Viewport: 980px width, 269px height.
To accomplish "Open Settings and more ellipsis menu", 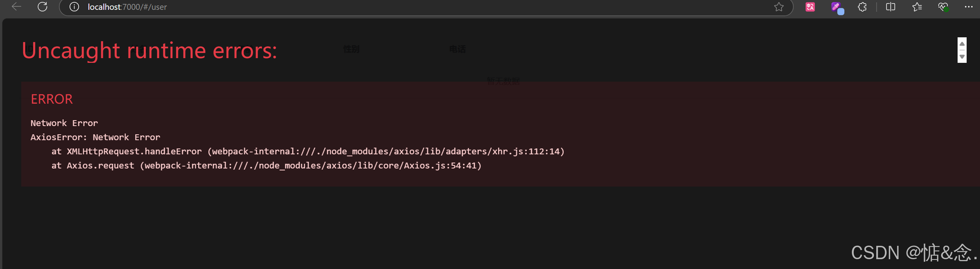I will [x=969, y=7].
